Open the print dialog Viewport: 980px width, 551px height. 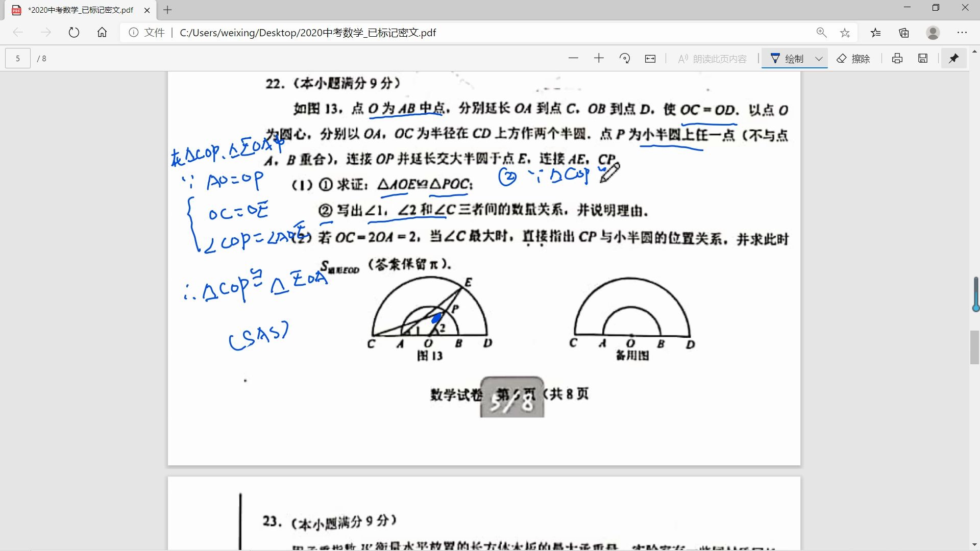click(897, 58)
